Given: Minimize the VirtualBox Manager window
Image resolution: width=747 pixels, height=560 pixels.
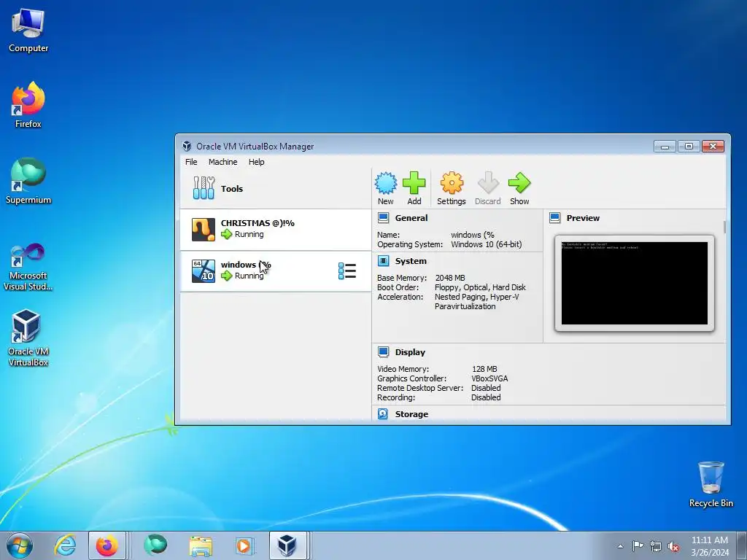Looking at the screenshot, I should pyautogui.click(x=665, y=146).
